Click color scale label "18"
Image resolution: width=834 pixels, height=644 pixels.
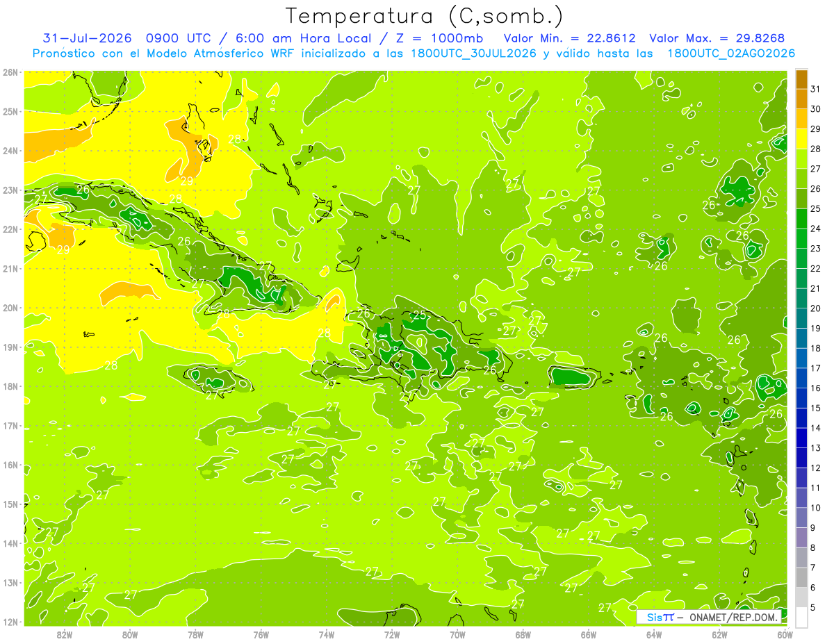815,348
